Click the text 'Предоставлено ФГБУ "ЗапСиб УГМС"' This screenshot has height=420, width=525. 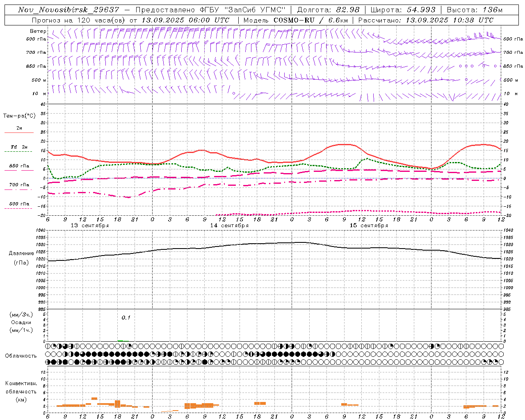click(210, 10)
